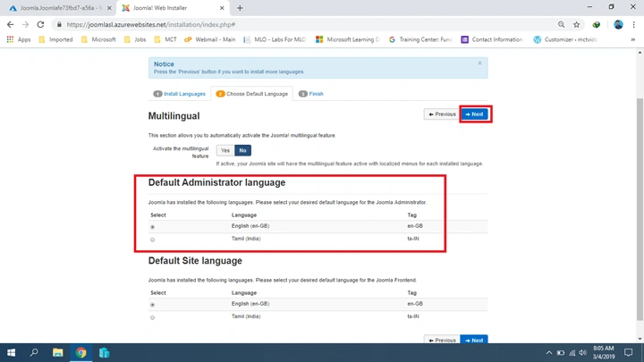Click the scrollbar up arrow

(x=640, y=53)
